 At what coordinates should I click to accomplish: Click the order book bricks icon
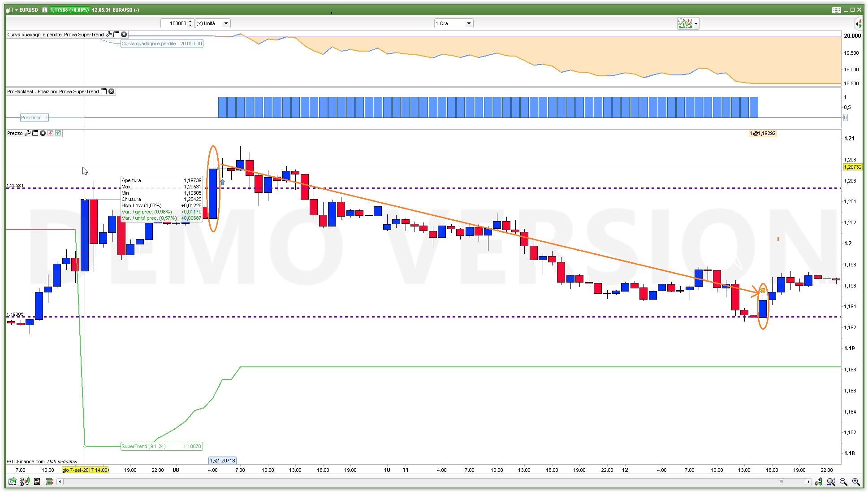coord(49,482)
